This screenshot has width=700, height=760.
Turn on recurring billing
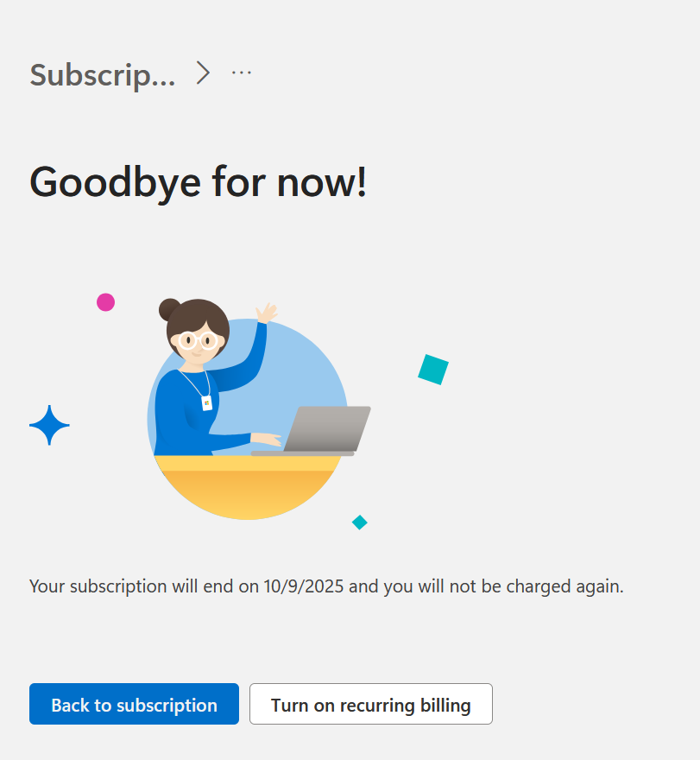pos(370,705)
